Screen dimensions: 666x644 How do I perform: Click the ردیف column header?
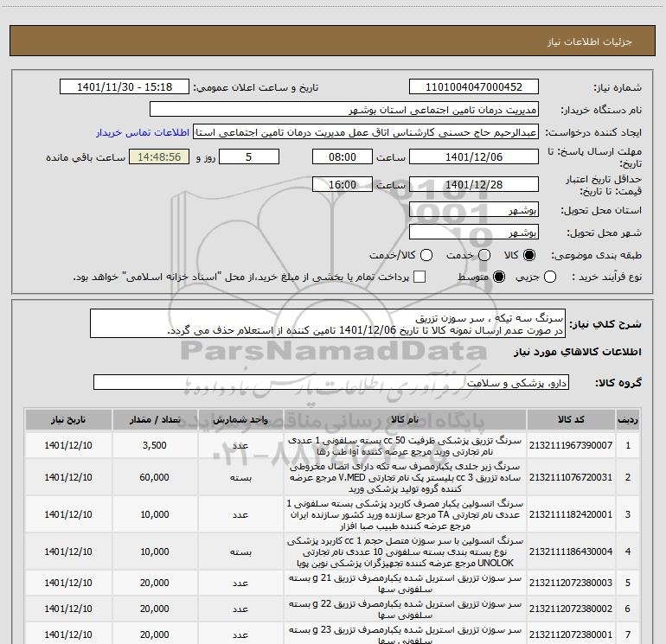(x=628, y=420)
